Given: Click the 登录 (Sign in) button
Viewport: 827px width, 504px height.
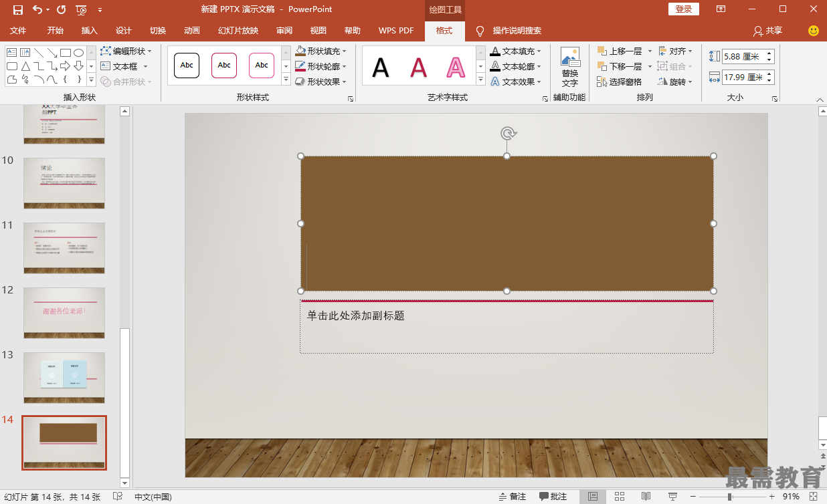Looking at the screenshot, I should point(684,9).
